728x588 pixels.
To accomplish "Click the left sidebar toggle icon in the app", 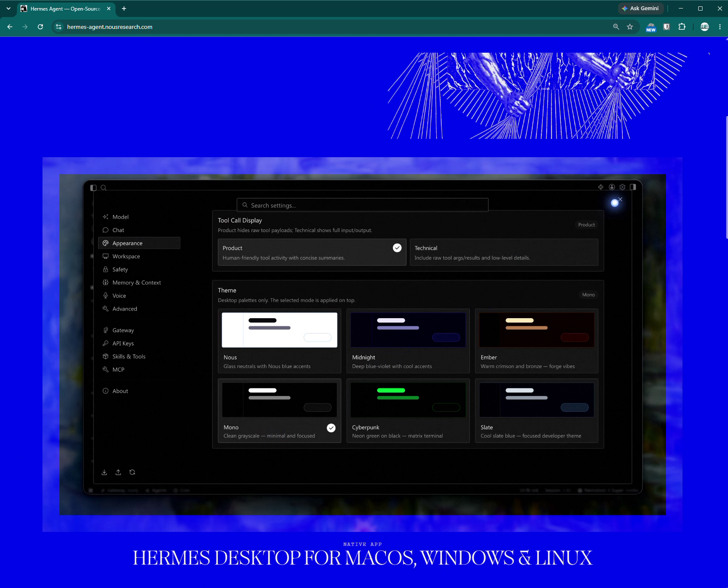I will [x=93, y=187].
